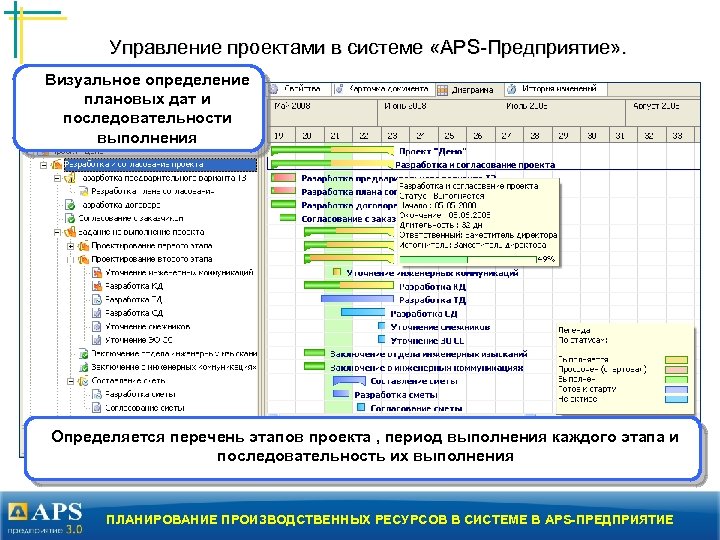Click the Не активно legend swatch
Viewport: 720px width, 540px height.
[676, 399]
